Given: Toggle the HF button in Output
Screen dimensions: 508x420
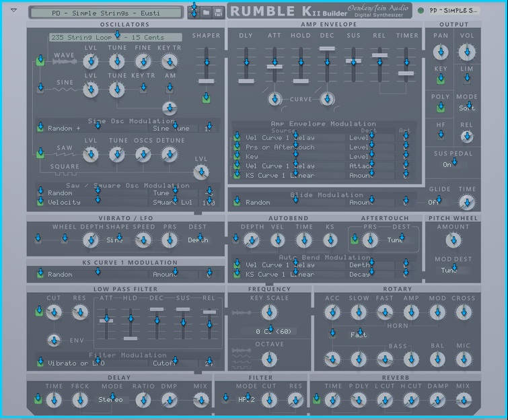Looking at the screenshot, I should 441,135.
